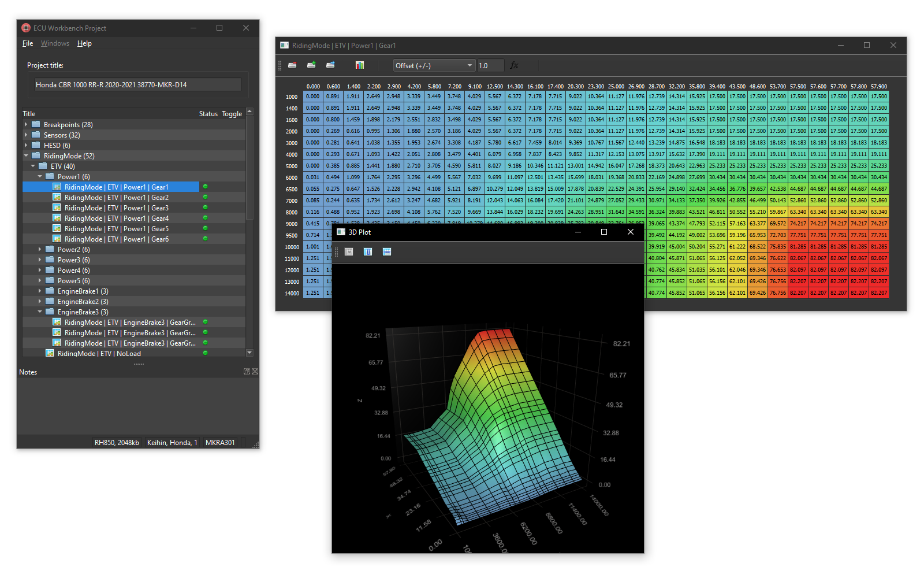This screenshot has width=924, height=578.
Task: Click the drive icon with red minus
Action: point(292,65)
